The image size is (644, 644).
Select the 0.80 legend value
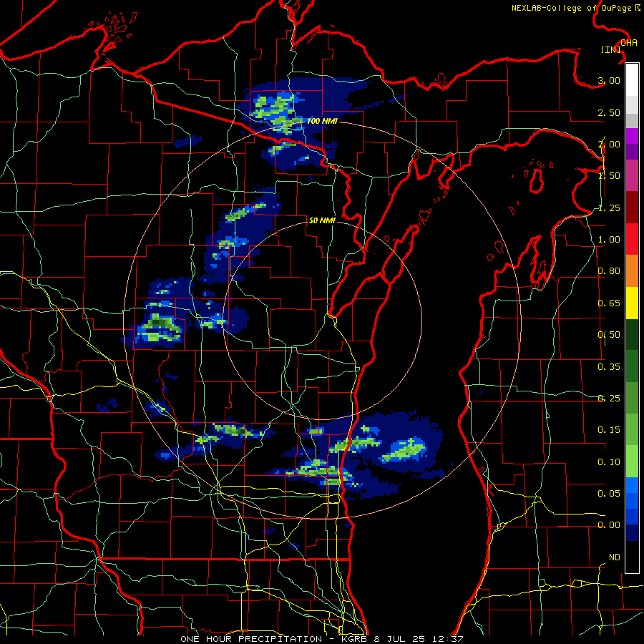point(609,271)
